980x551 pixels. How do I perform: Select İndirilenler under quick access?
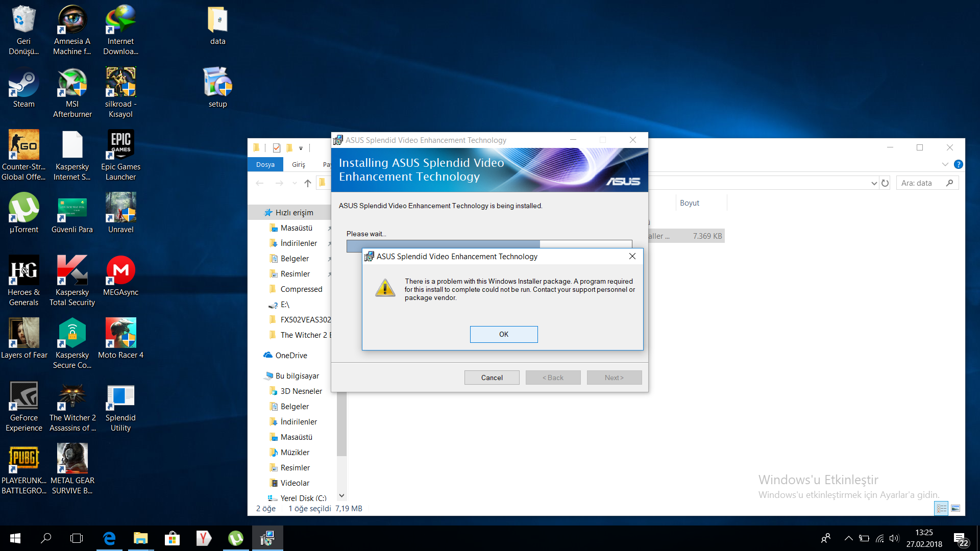(299, 243)
